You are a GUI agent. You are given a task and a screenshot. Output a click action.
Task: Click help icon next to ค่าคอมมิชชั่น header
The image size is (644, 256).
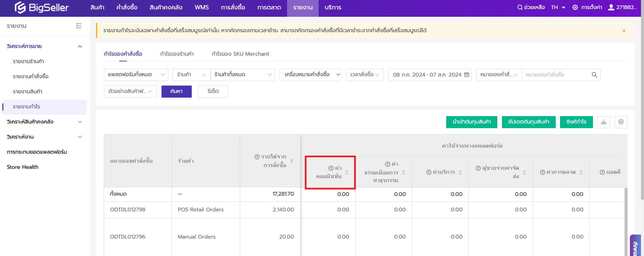pyautogui.click(x=331, y=168)
